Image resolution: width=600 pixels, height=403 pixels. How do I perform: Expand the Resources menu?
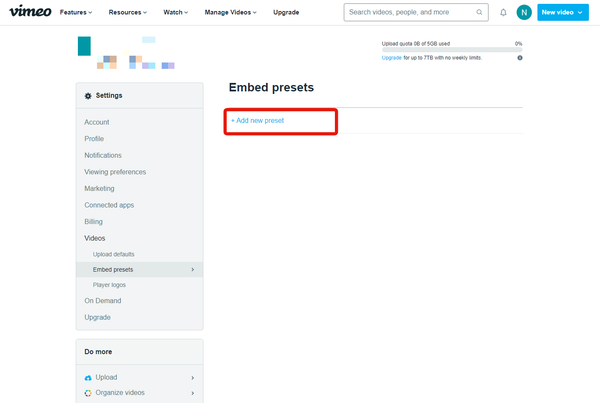point(127,12)
